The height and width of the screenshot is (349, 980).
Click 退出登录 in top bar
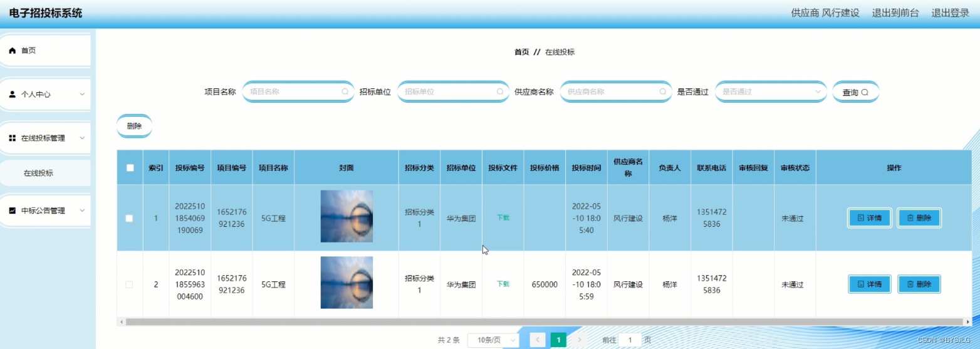coord(950,13)
